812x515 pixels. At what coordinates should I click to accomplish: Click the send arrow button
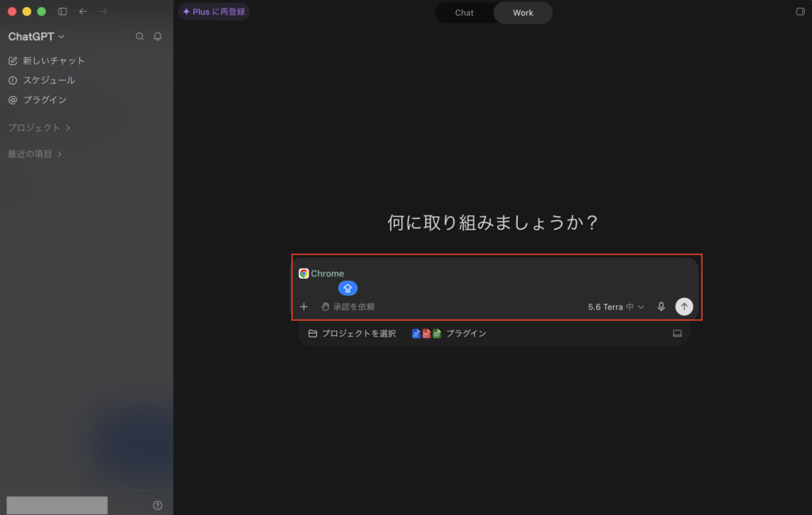click(x=684, y=307)
